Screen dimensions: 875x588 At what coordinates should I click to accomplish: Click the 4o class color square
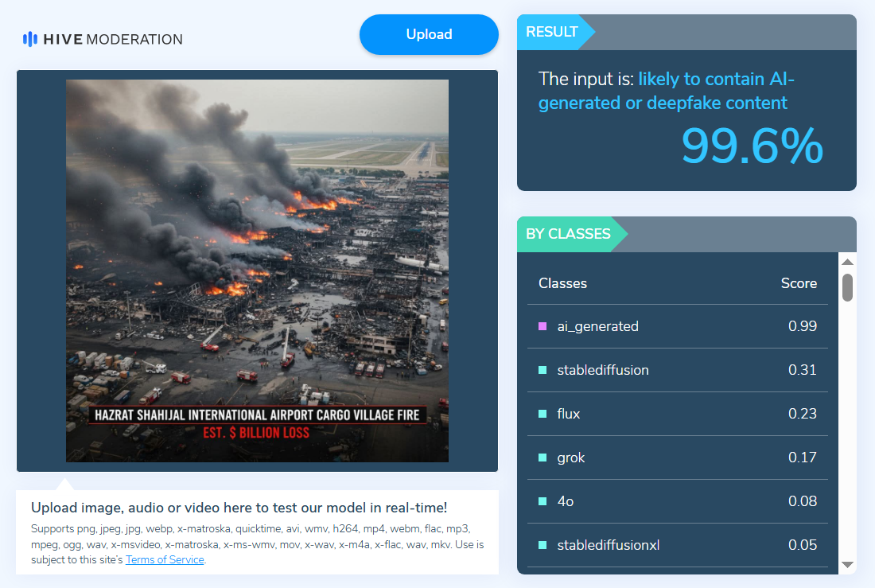click(542, 501)
